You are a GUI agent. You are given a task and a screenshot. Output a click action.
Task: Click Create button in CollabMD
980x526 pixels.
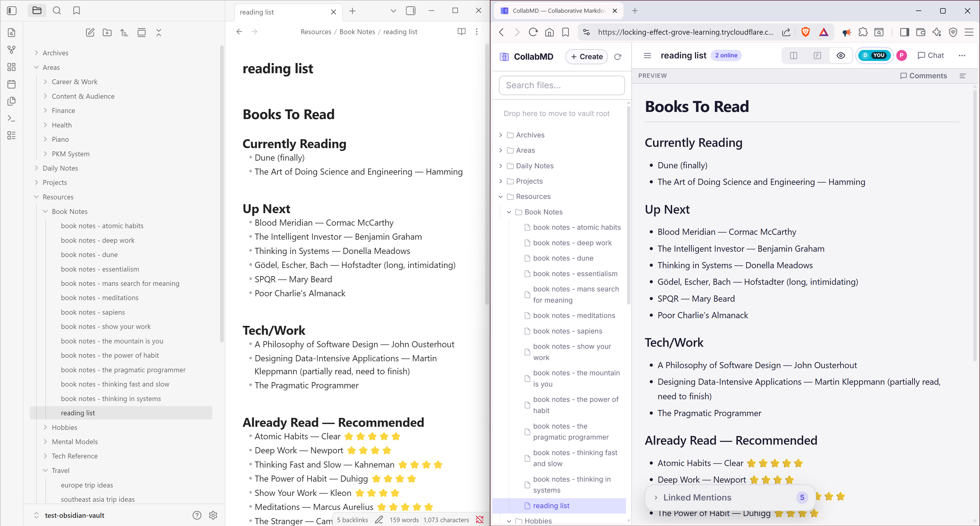click(x=586, y=57)
